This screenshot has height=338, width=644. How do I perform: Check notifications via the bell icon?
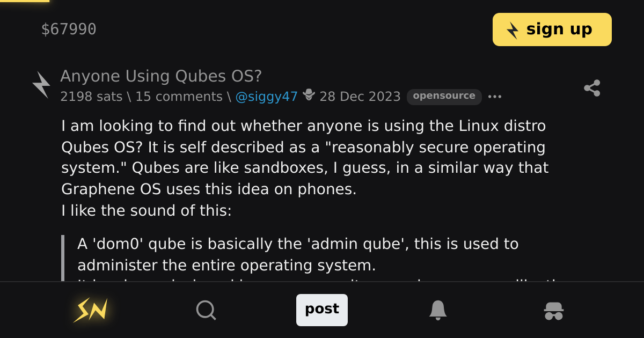[438, 310]
